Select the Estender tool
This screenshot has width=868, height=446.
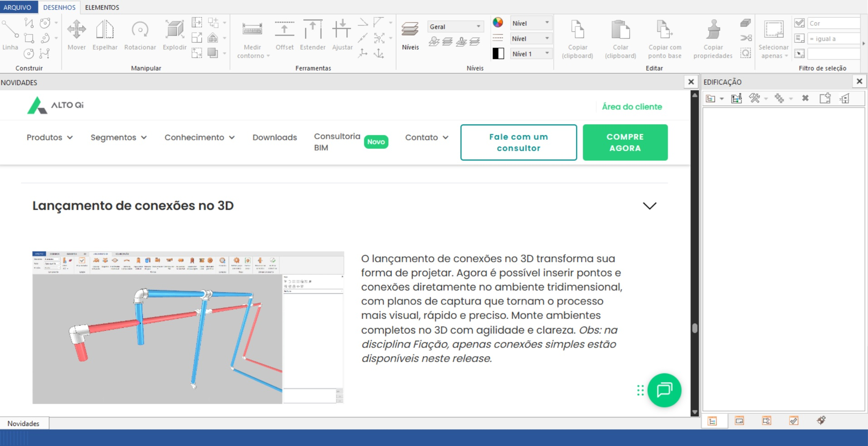coord(313,34)
